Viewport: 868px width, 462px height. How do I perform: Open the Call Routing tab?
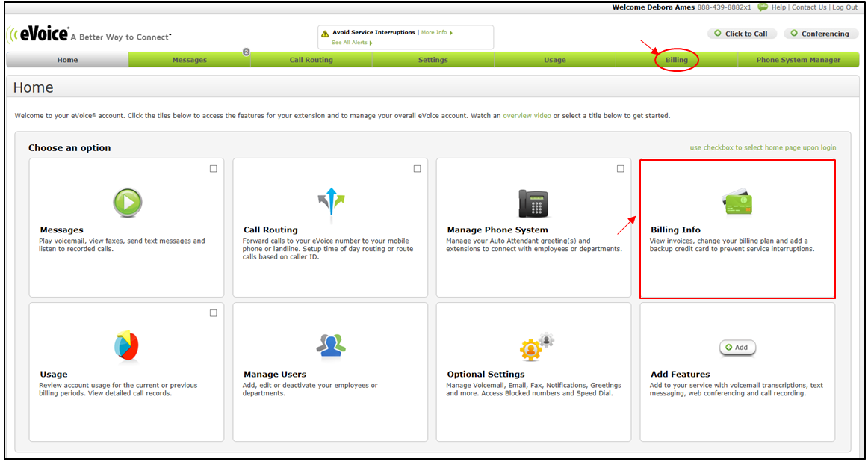[x=311, y=60]
